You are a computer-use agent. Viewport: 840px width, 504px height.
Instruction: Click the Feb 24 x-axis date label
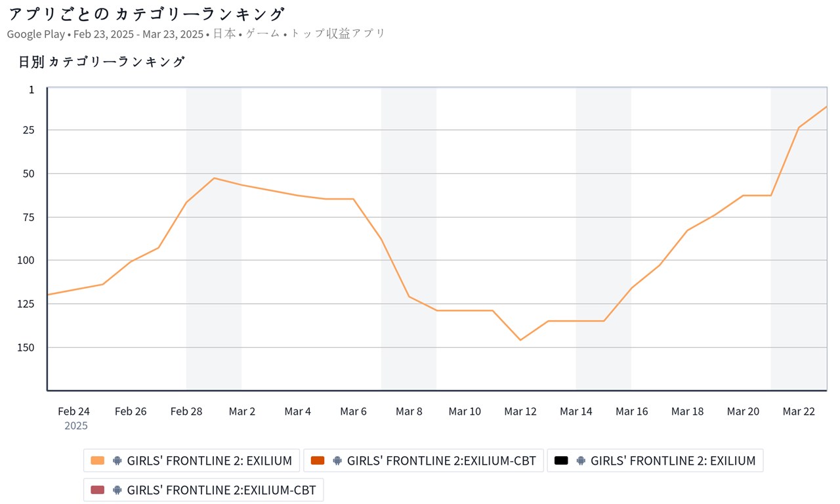click(74, 411)
